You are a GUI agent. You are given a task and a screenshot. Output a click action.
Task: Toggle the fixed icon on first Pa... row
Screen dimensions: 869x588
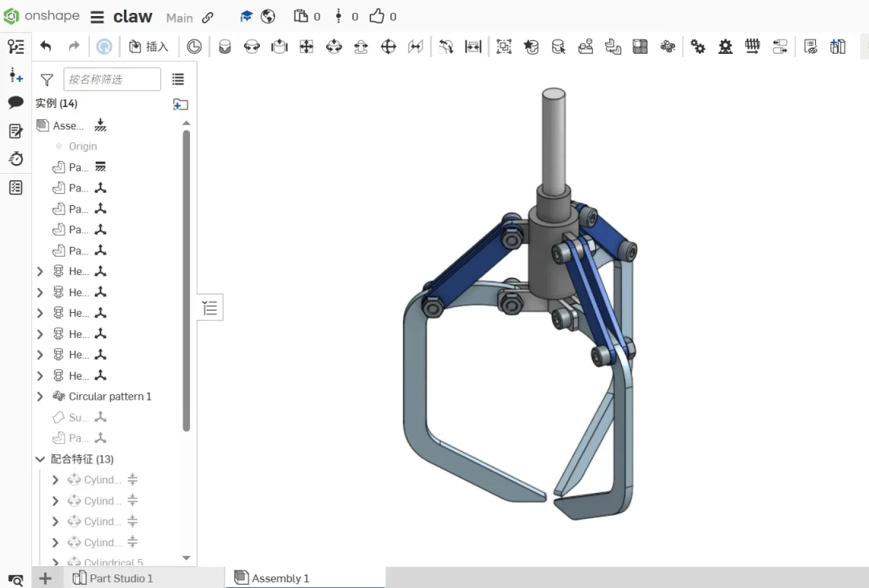click(101, 167)
